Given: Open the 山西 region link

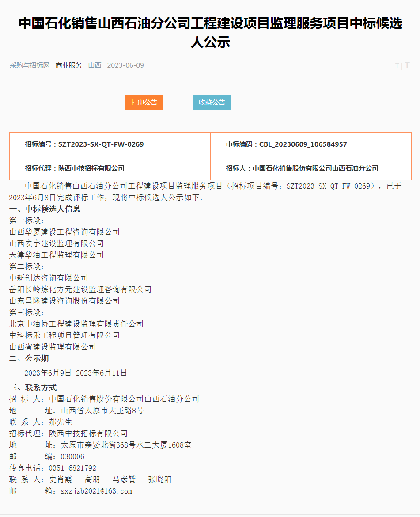Looking at the screenshot, I should point(95,65).
